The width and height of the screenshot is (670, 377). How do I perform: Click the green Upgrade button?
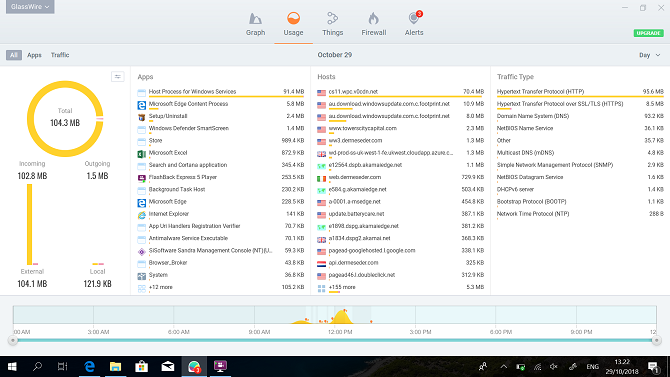click(x=648, y=33)
